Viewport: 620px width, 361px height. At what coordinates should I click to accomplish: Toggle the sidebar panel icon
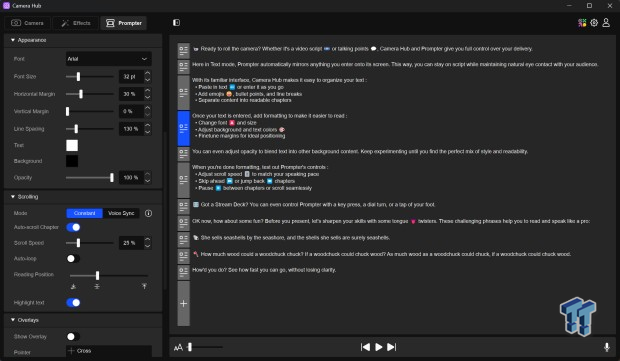tap(176, 23)
